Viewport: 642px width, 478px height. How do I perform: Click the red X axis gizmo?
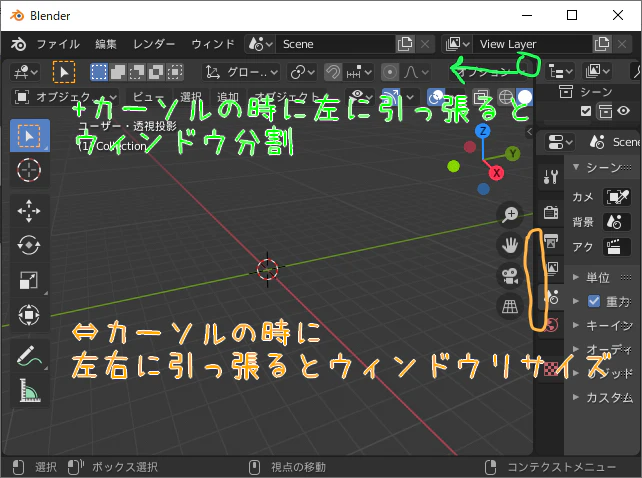496,173
